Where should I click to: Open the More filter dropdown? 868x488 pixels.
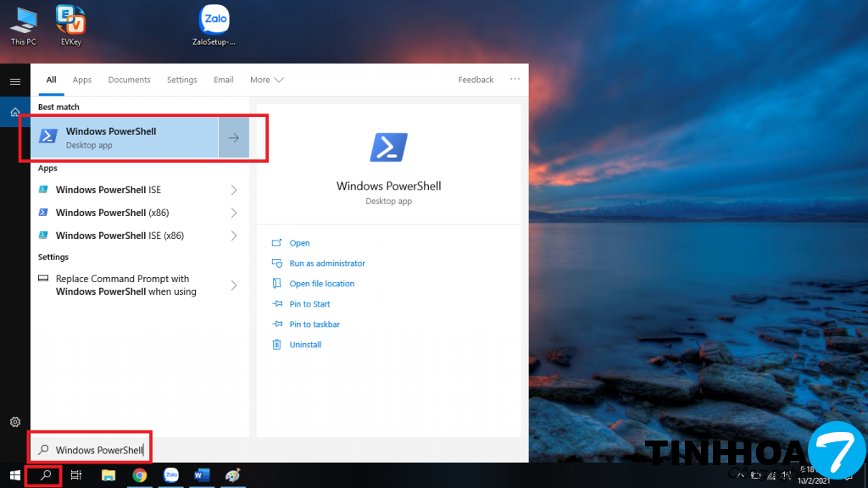(266, 80)
